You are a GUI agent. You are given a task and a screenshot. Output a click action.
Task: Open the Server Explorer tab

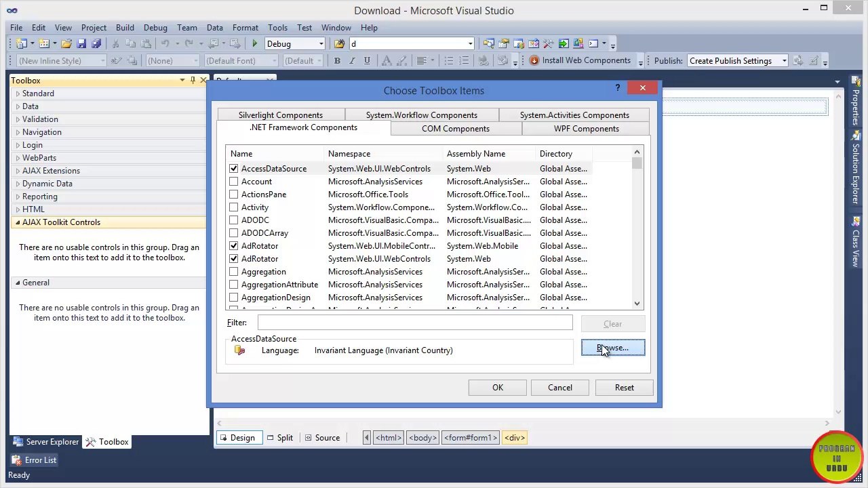tap(45, 441)
